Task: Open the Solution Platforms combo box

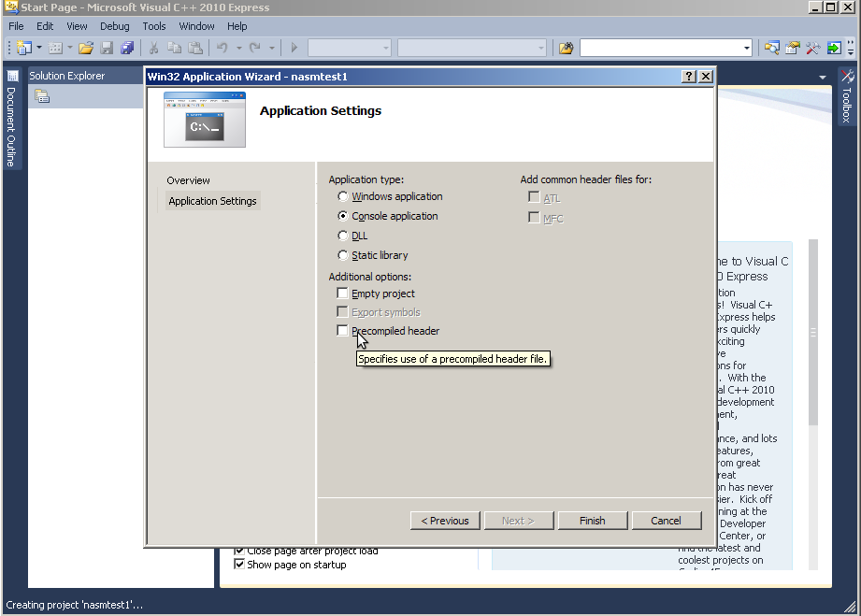Action: pos(472,48)
